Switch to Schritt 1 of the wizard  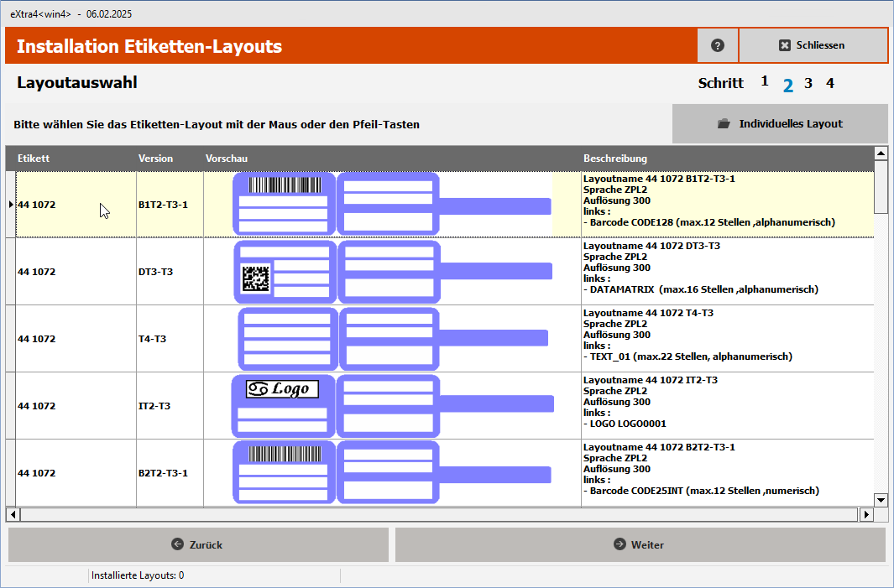point(764,81)
